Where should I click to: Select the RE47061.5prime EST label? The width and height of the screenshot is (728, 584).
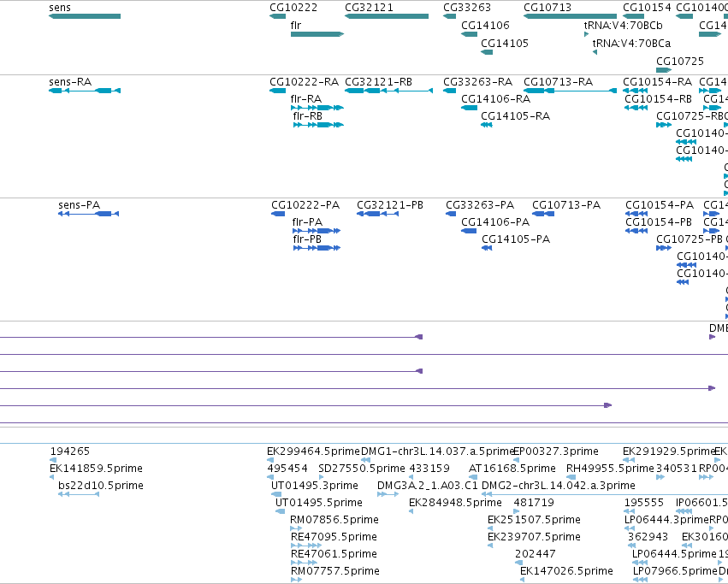334,554
